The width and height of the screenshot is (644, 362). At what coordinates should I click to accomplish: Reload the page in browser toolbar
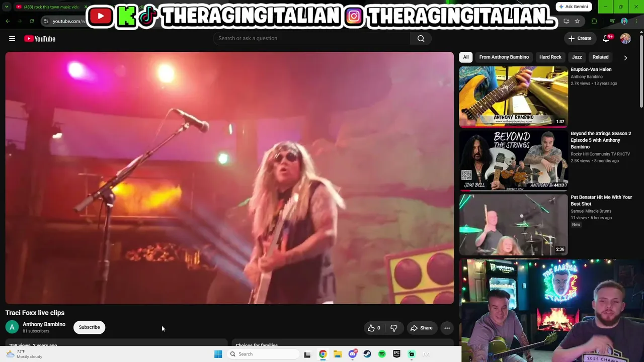[x=32, y=21]
